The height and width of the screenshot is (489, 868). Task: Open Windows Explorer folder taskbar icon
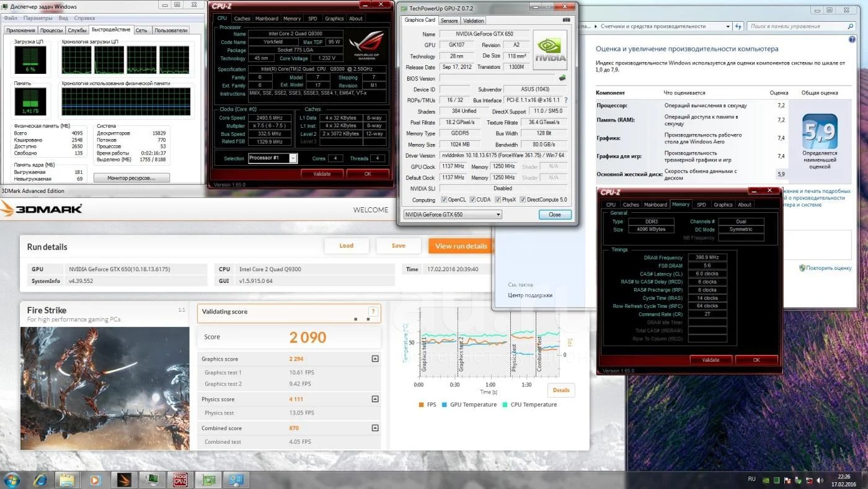click(x=67, y=480)
